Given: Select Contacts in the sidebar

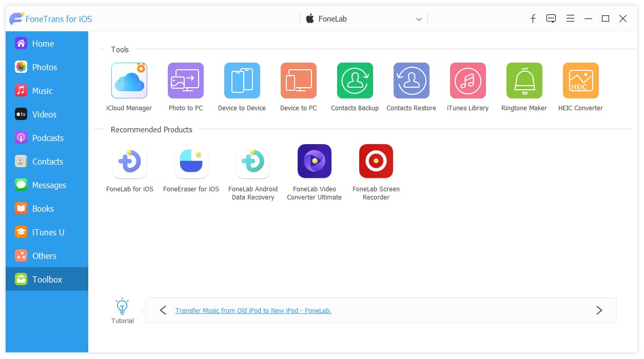Looking at the screenshot, I should point(47,162).
